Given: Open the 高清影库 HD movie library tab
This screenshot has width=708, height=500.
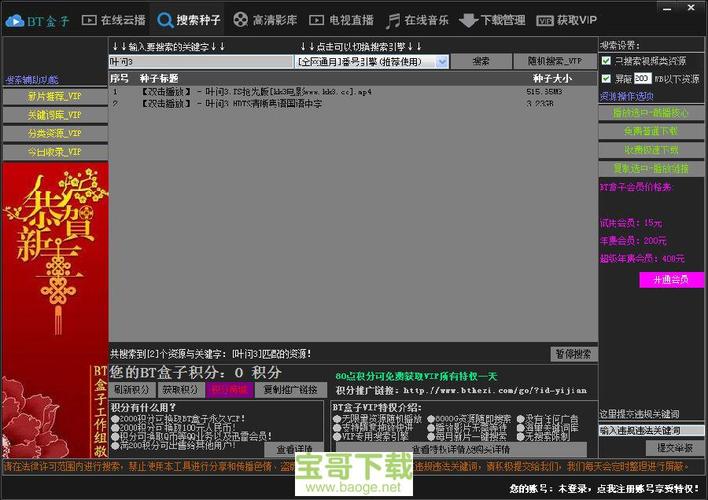Looking at the screenshot, I should click(265, 20).
